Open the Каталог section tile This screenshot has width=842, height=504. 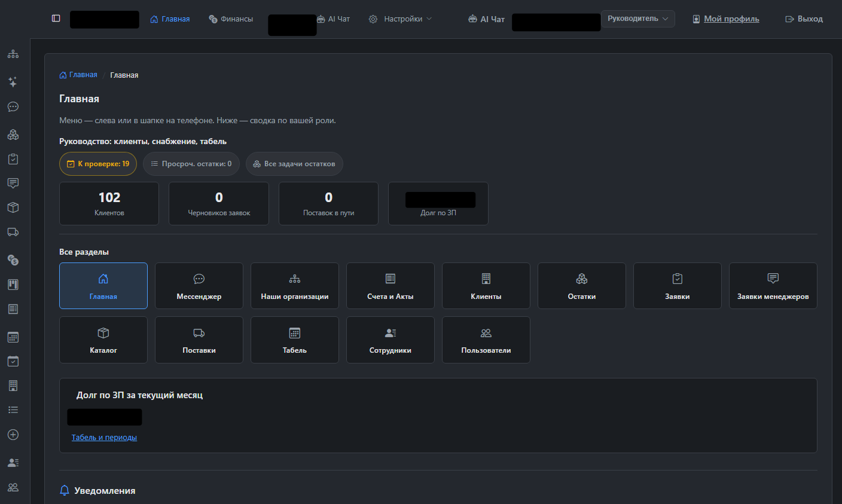tap(103, 340)
